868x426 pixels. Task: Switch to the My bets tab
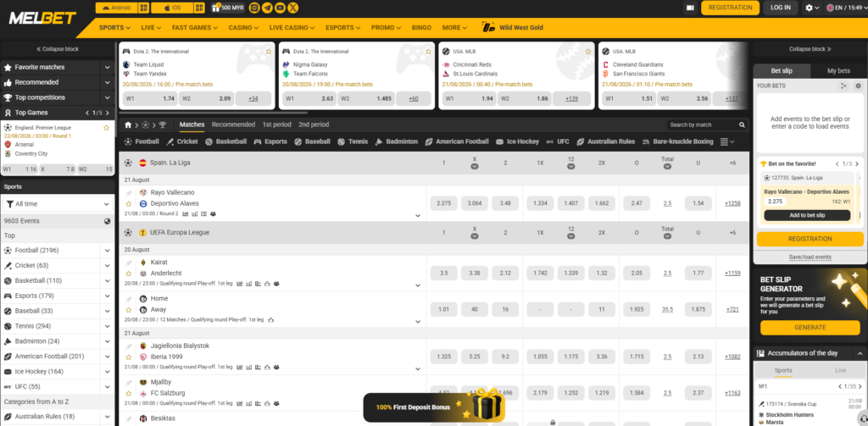[x=838, y=71]
